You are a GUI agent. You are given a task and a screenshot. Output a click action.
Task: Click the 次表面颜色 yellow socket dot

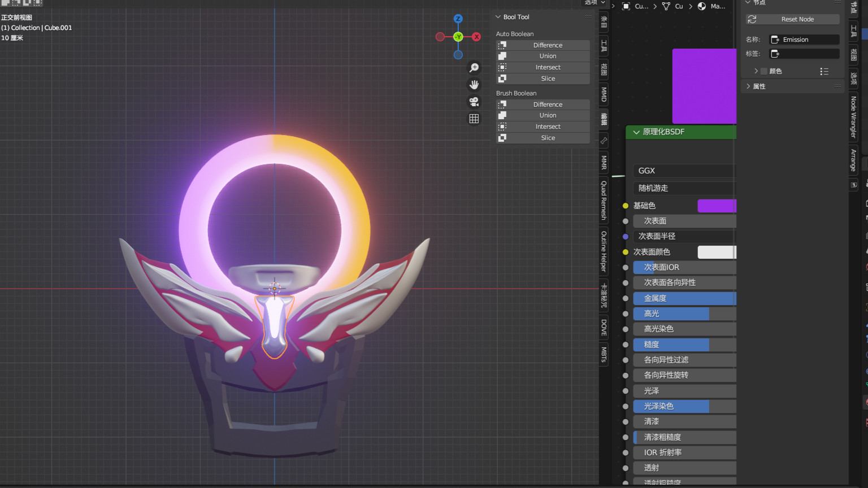point(626,252)
